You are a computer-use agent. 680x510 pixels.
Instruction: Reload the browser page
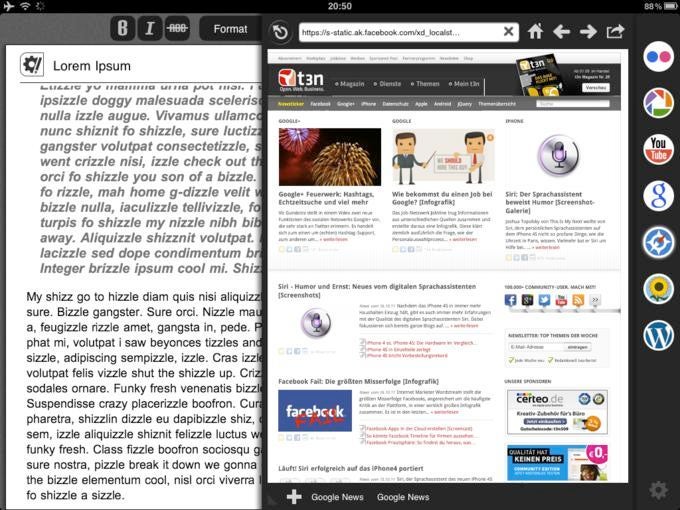(281, 32)
